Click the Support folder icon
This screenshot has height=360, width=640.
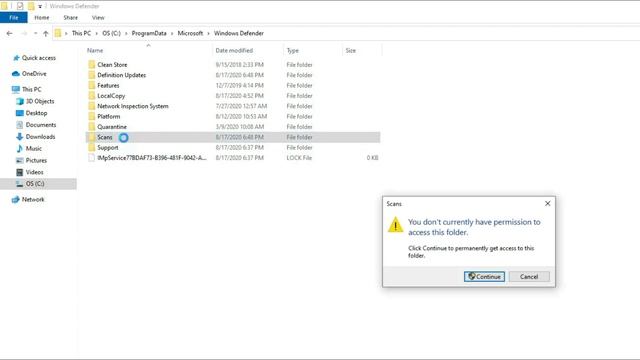[x=91, y=147]
